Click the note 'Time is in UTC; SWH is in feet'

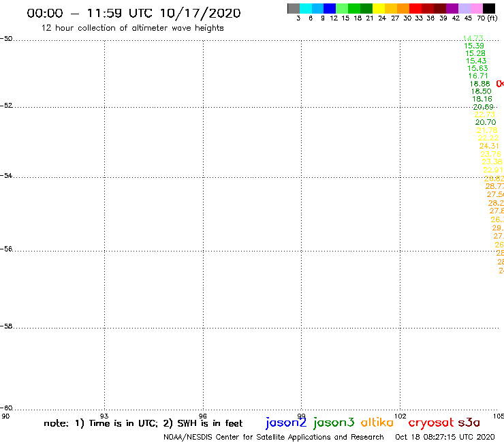(x=143, y=423)
